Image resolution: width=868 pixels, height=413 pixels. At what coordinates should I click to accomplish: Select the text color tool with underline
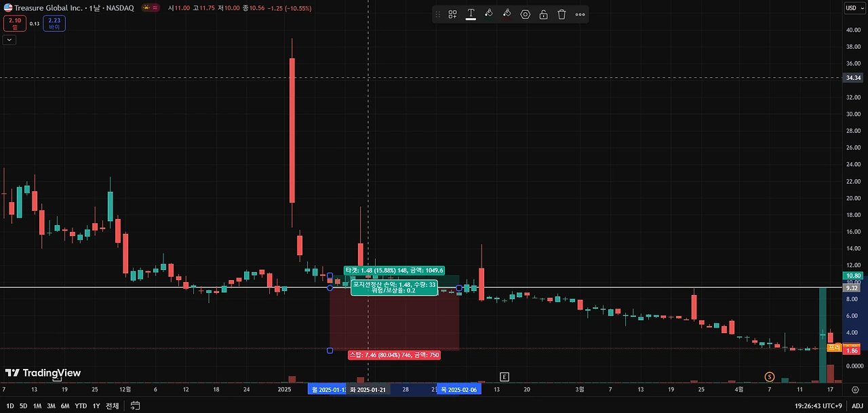tap(471, 14)
